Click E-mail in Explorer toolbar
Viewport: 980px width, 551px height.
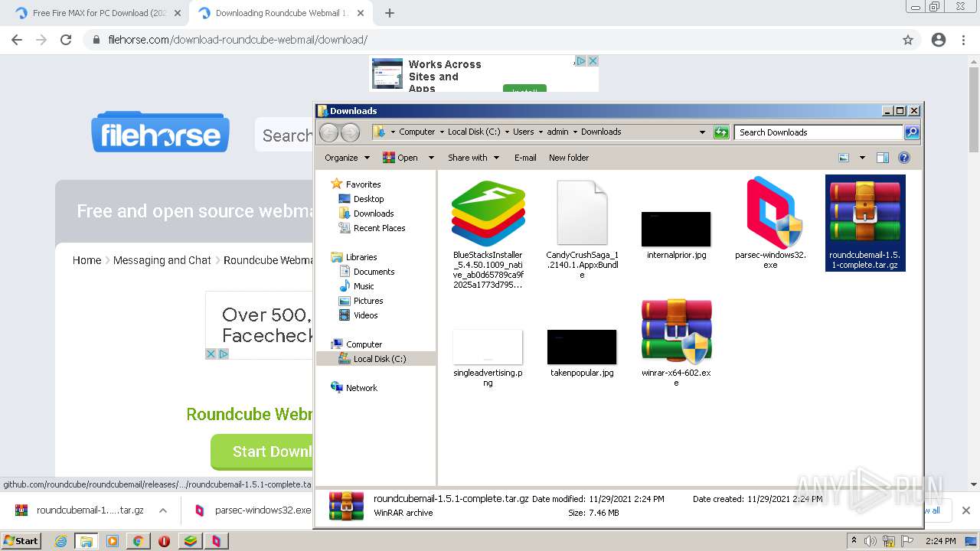click(x=525, y=158)
